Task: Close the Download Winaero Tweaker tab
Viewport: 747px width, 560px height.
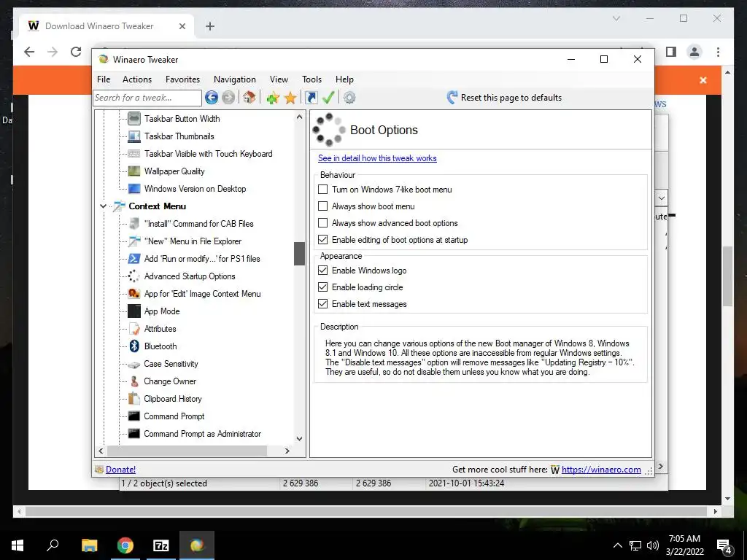Action: pyautogui.click(x=182, y=26)
